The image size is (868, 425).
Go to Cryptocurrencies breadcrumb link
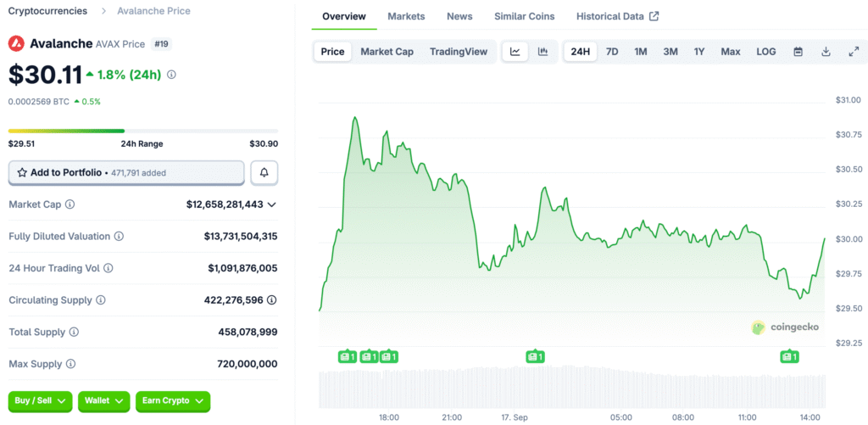coord(47,11)
